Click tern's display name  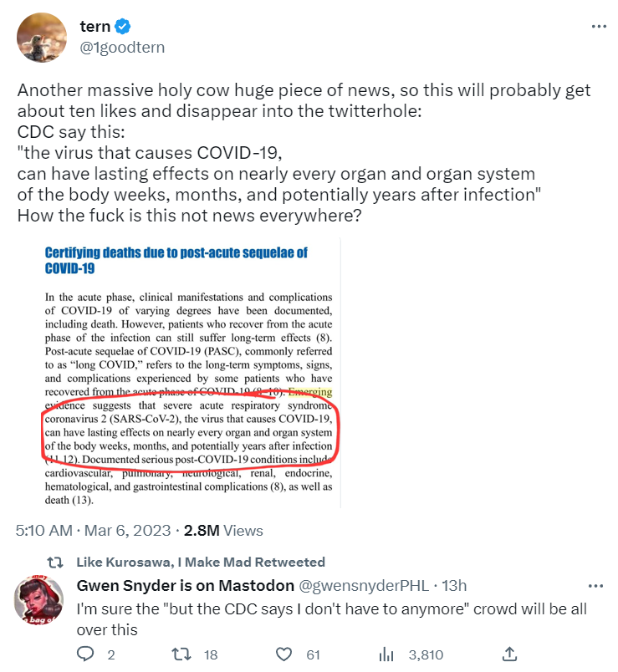coord(94,27)
